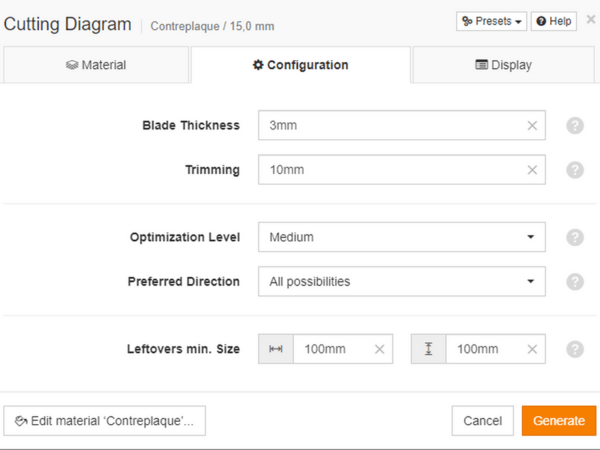Screen dimensions: 600x450
Task: Show help for Preferred Direction
Action: (x=575, y=282)
